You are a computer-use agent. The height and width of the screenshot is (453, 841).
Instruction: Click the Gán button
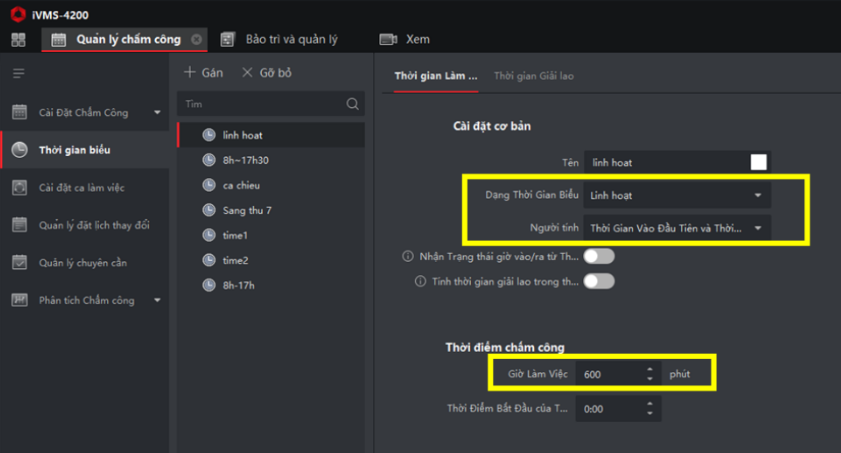(203, 73)
